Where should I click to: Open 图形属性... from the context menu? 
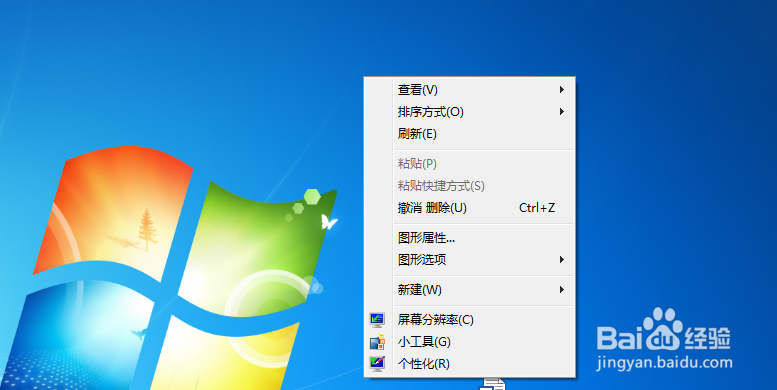point(469,238)
